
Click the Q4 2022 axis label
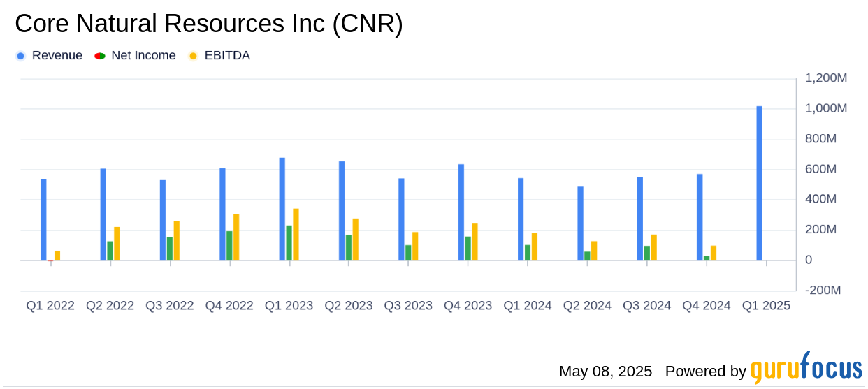(229, 306)
